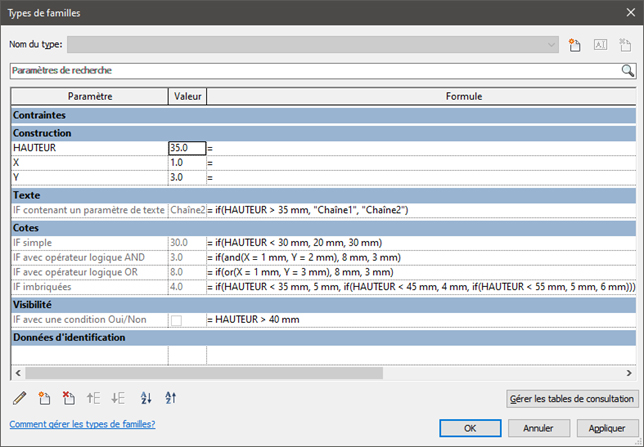Click the New parameter icon in bottom toolbar
The height and width of the screenshot is (447, 644).
[44, 398]
